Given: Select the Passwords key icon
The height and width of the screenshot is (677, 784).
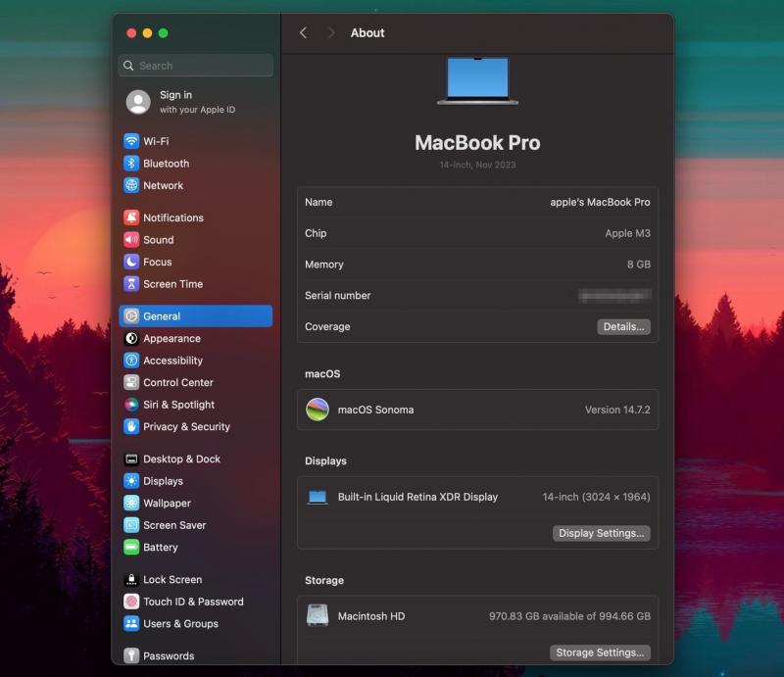Looking at the screenshot, I should (x=131, y=655).
